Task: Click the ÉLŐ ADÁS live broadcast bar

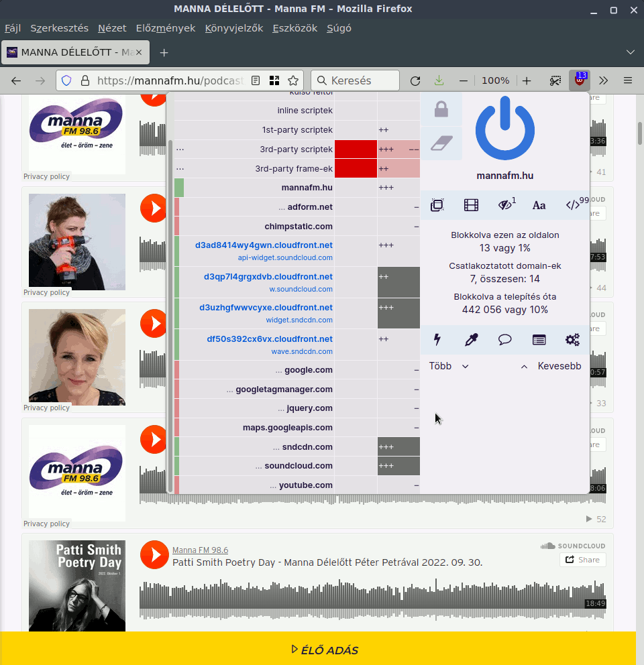Action: 318,648
